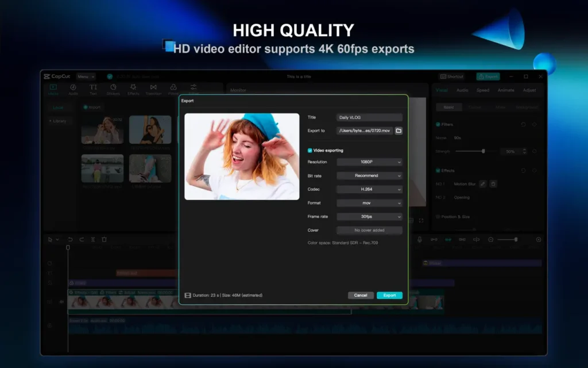Add keyframe diamond for Filters
Viewport: 588px width, 368px height.
point(535,124)
